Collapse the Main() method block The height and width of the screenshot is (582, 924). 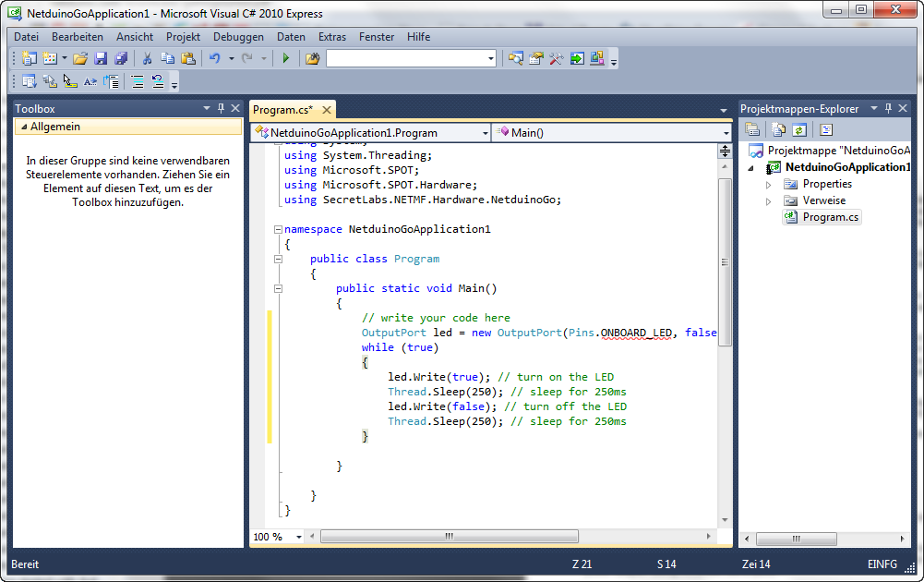(278, 288)
